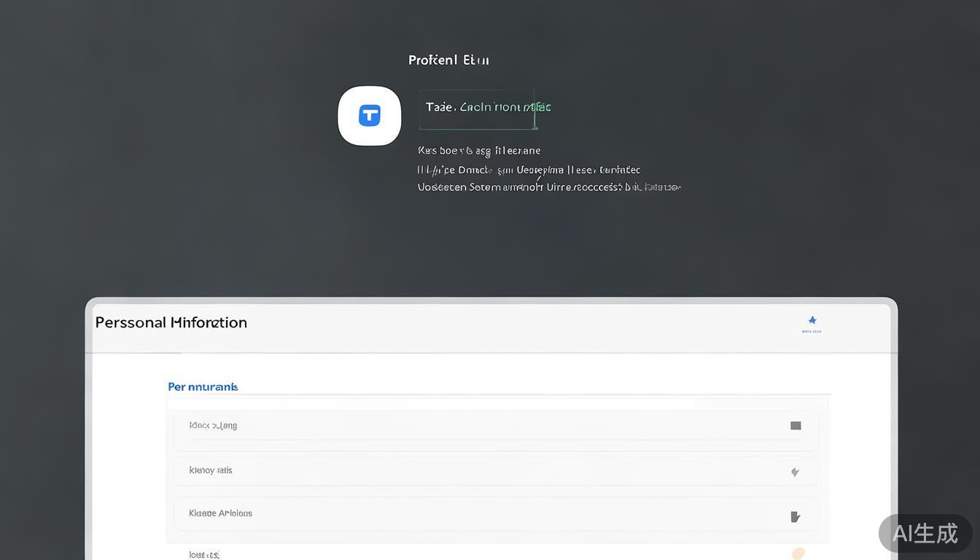Select the partially visible loss row label
Screen dimensions: 980x560
tap(204, 555)
